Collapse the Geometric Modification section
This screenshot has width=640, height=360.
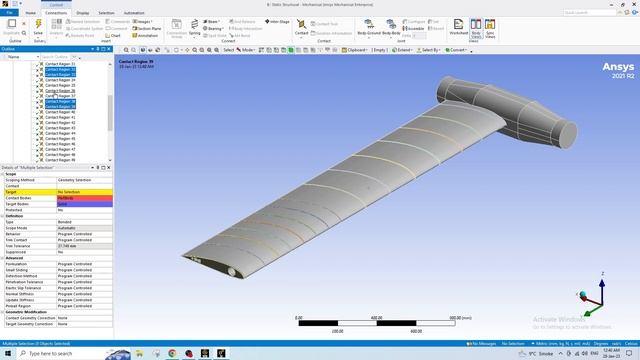click(x=2, y=312)
